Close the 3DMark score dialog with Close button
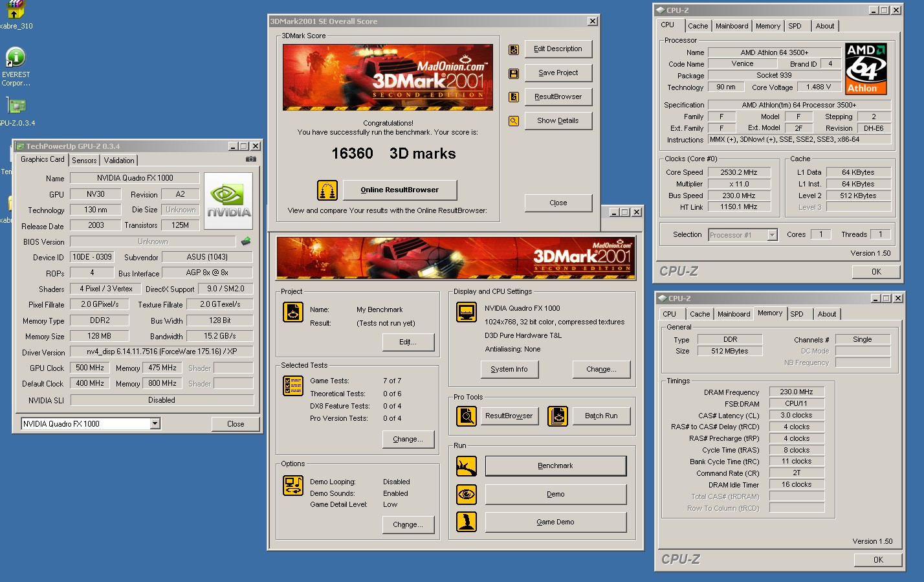This screenshot has height=582, width=924. click(558, 203)
